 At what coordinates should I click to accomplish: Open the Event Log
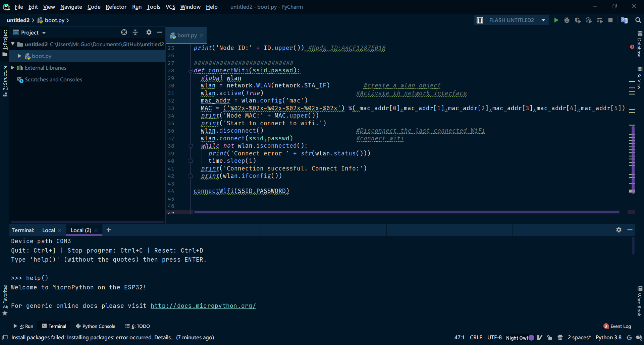click(620, 326)
